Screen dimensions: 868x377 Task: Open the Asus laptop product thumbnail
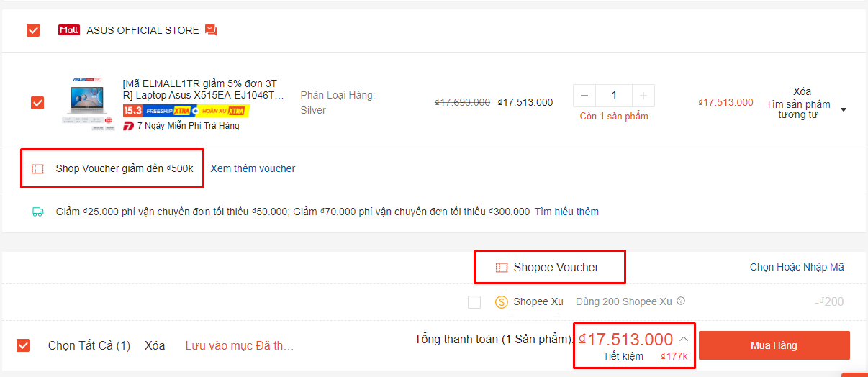pyautogui.click(x=86, y=103)
